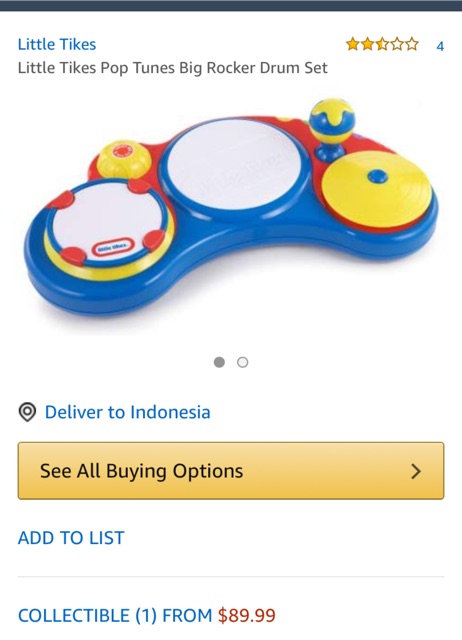462x640 pixels.
Task: Tap the yellow cymbal in product photo
Action: [376, 189]
